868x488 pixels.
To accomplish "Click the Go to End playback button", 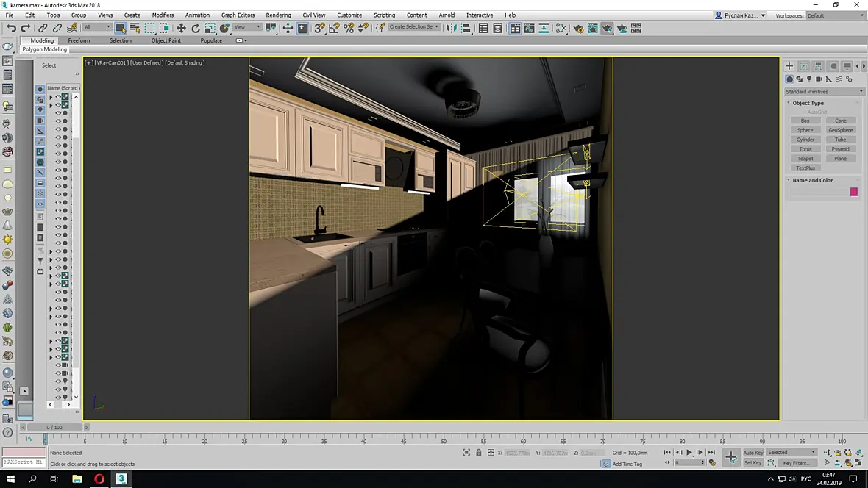I will tap(711, 453).
